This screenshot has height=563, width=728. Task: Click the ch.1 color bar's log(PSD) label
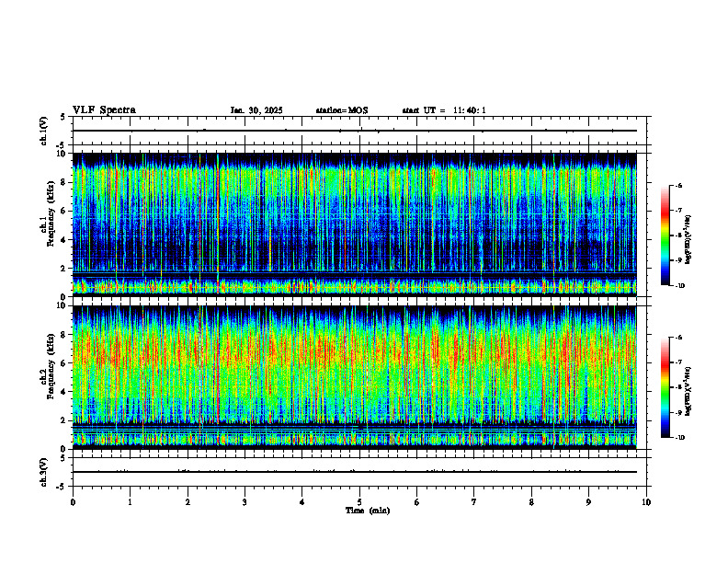[x=688, y=239]
